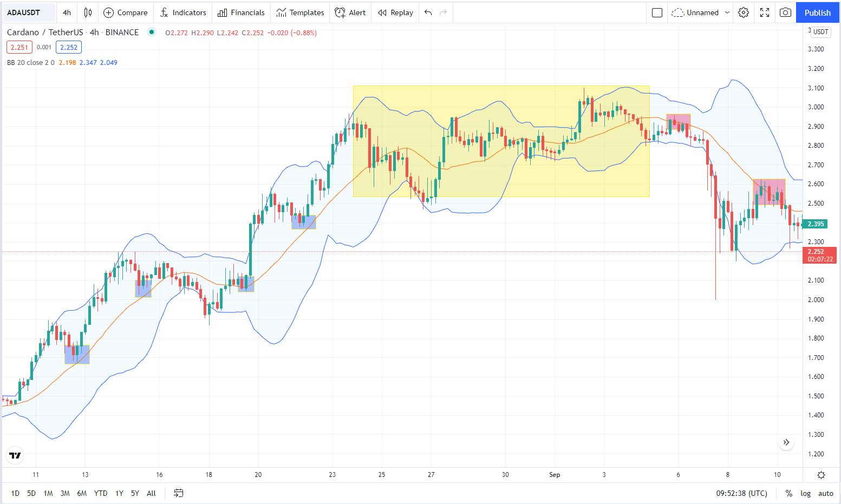The image size is (841, 504).
Task: Click the green market status dot
Action: 152,32
